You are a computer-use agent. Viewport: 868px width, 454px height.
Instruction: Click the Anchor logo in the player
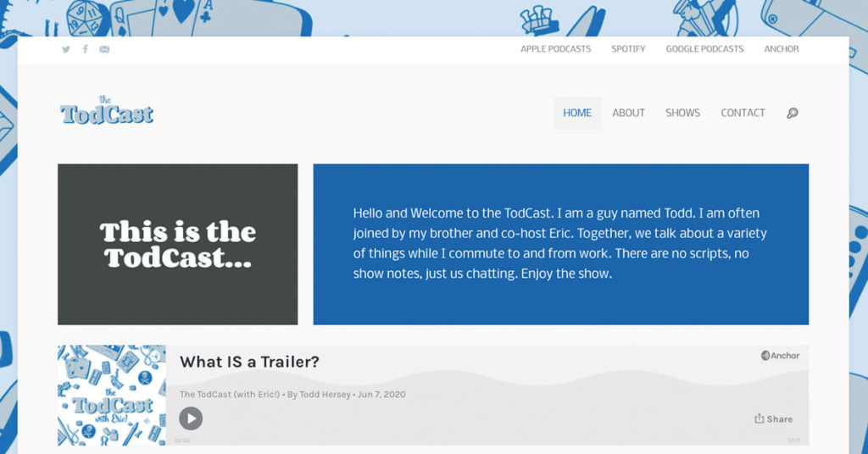click(x=780, y=356)
